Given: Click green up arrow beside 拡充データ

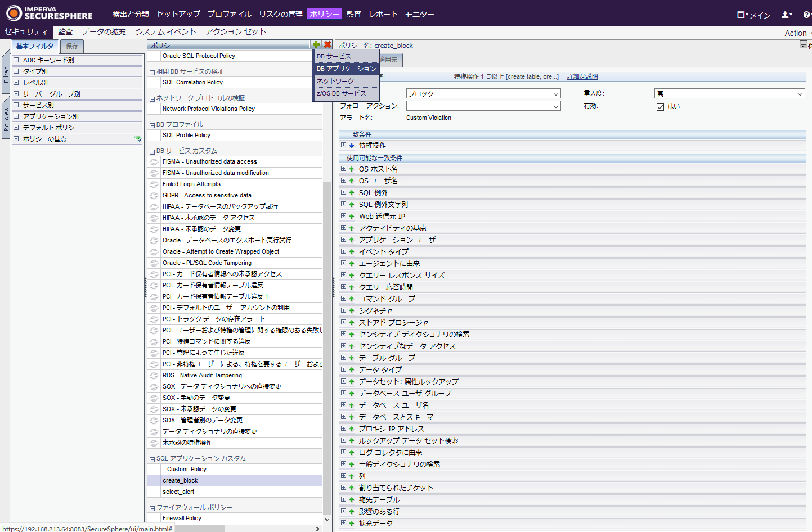Looking at the screenshot, I should (352, 523).
